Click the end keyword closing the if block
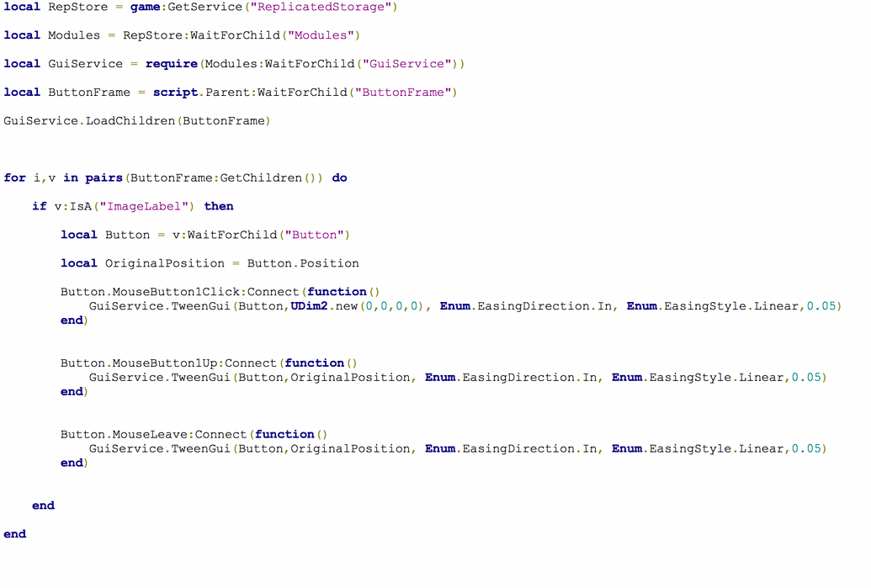Screen dimensions: 871x588 tap(42, 506)
